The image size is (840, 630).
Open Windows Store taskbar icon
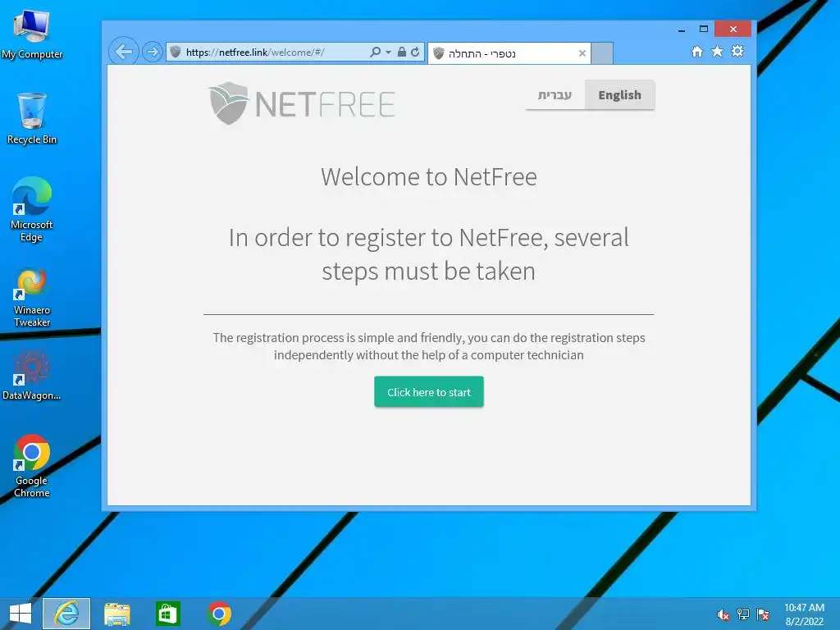coord(167,614)
